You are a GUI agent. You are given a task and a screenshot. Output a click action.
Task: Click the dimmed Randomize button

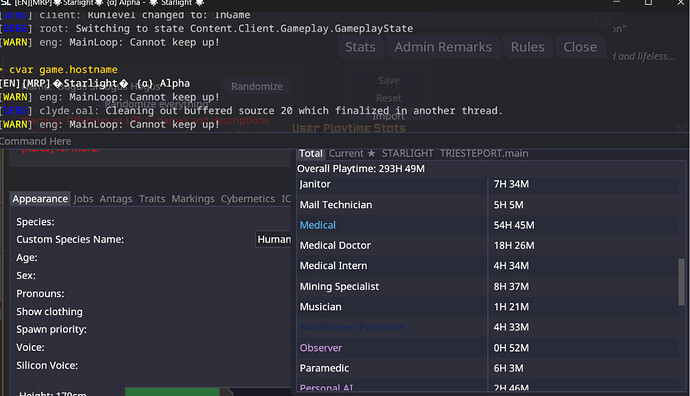click(257, 86)
